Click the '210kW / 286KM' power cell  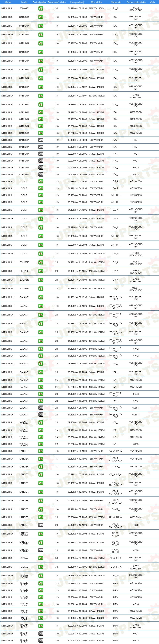point(96,9)
